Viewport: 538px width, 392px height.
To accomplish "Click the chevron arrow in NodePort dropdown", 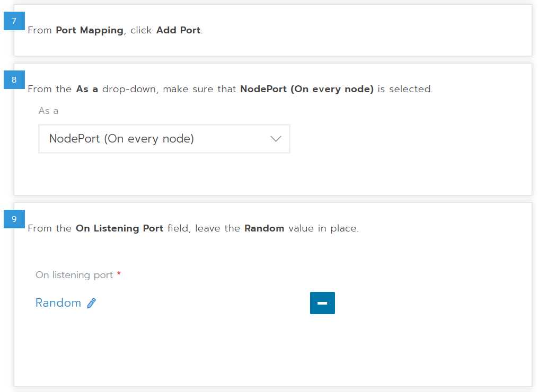I will click(x=276, y=139).
